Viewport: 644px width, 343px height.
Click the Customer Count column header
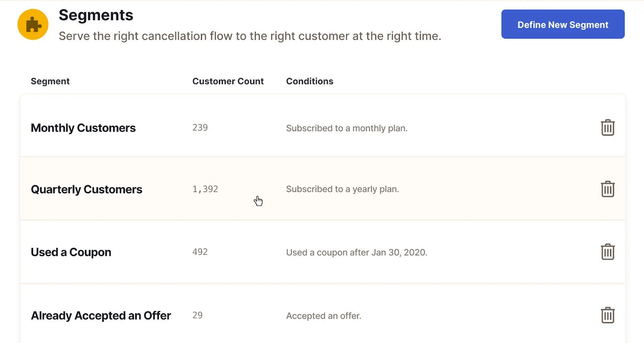[228, 81]
